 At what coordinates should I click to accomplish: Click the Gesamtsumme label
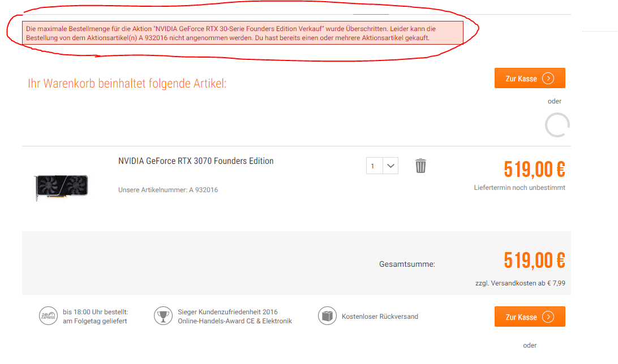pos(407,265)
